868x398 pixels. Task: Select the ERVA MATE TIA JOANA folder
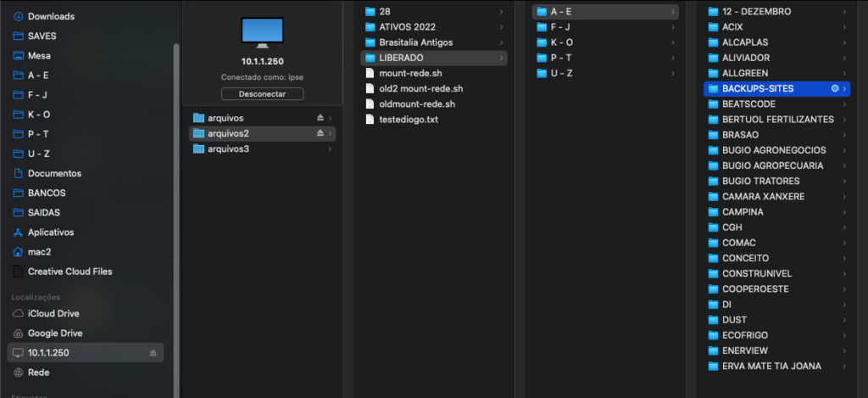pyautogui.click(x=771, y=367)
